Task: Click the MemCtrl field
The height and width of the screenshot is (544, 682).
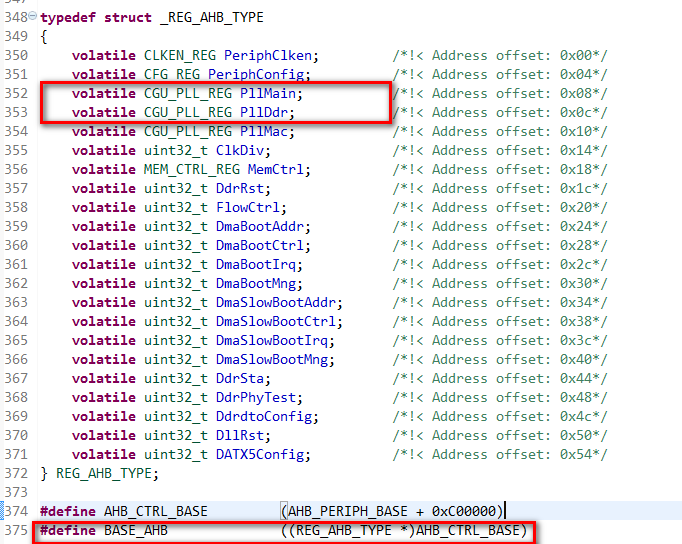Action: (276, 170)
